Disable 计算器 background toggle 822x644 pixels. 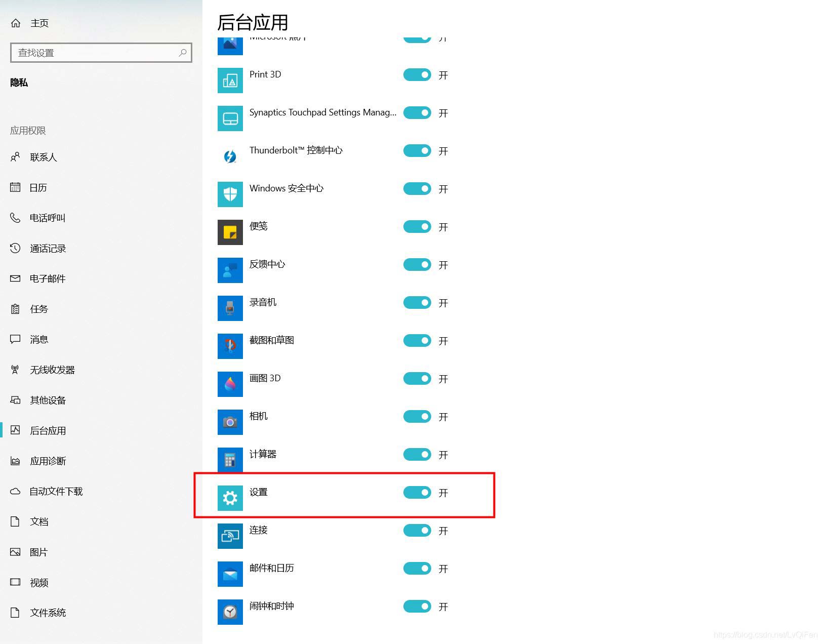point(417,455)
